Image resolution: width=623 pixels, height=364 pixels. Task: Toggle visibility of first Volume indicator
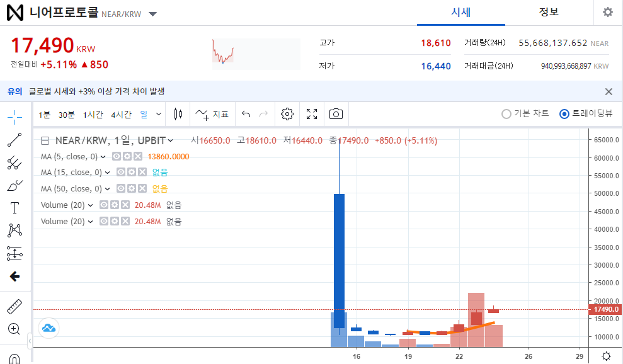(104, 205)
